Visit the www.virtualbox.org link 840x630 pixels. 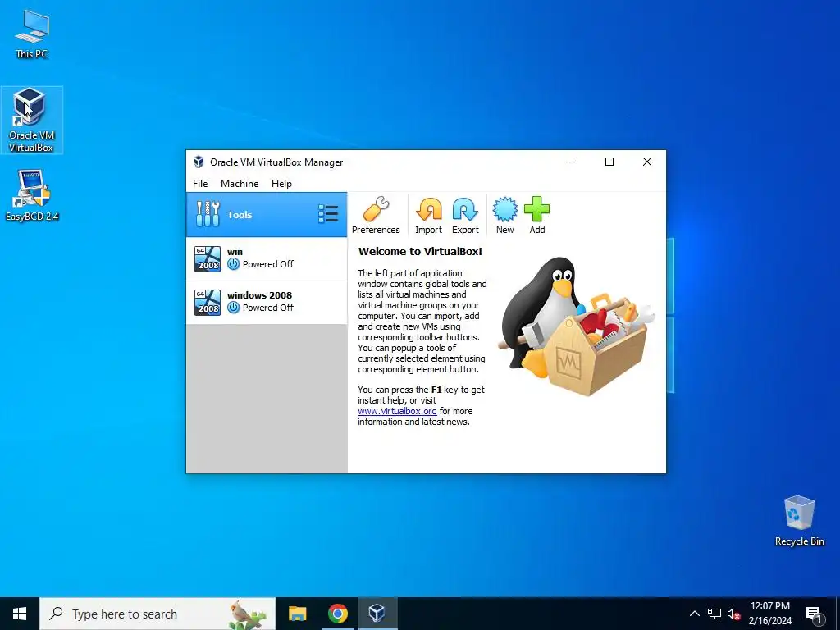point(397,411)
